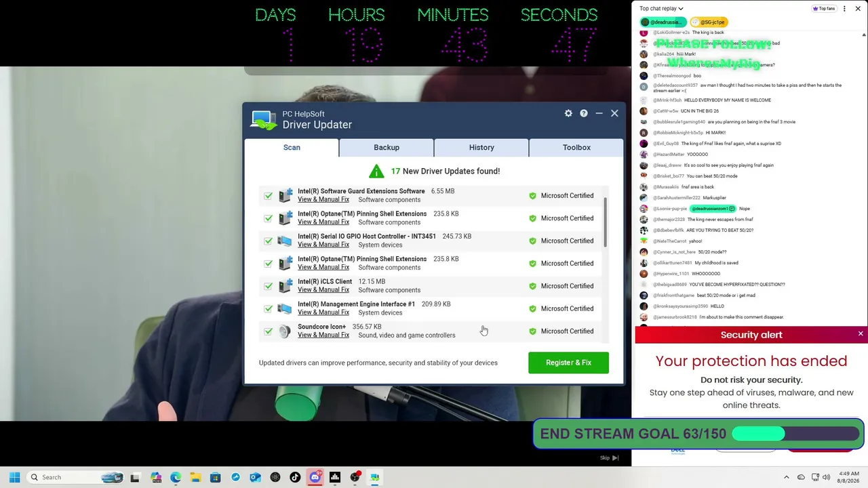
Task: Open View & Manual Fix for iCLS Client
Action: 323,290
